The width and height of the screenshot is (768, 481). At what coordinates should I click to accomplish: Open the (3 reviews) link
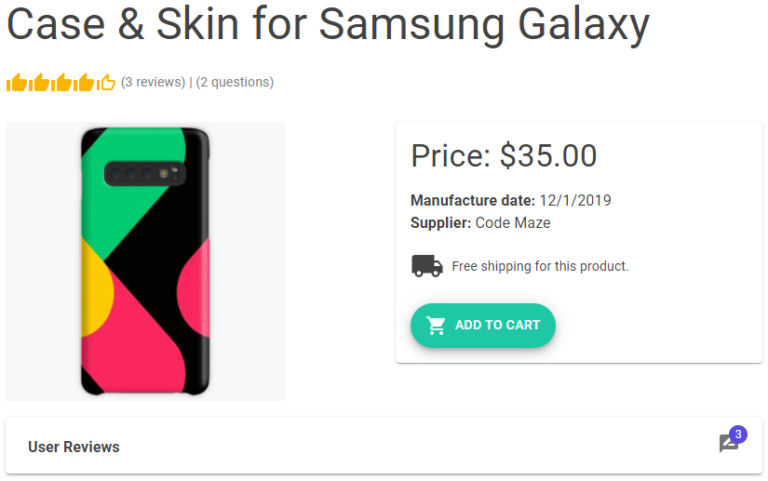pyautogui.click(x=153, y=82)
